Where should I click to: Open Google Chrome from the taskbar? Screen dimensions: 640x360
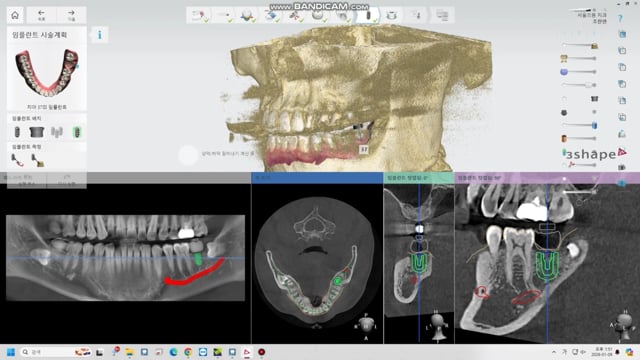click(x=188, y=352)
